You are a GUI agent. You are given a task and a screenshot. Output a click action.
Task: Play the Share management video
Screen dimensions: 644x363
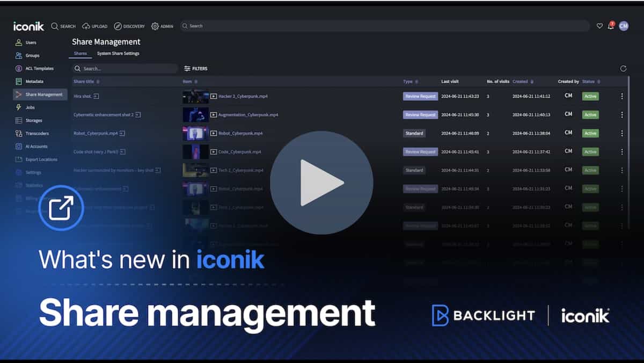[x=321, y=183]
